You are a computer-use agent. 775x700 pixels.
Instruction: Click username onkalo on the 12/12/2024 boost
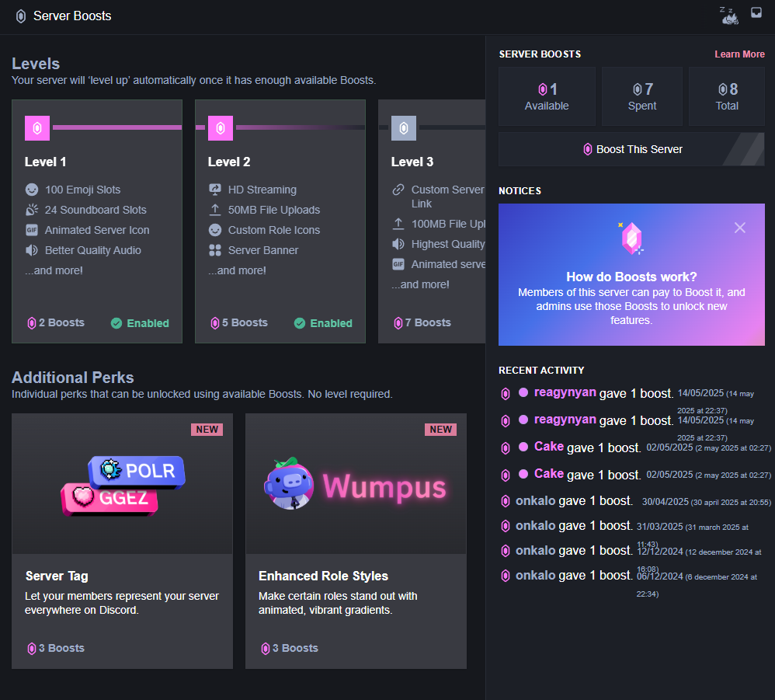(536, 551)
